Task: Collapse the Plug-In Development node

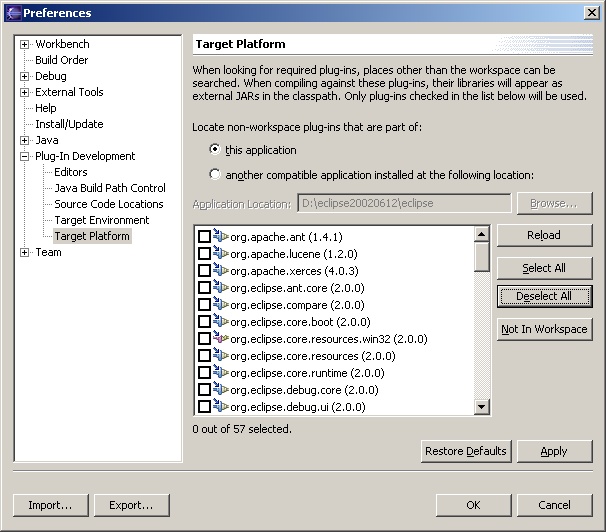Action: pyautogui.click(x=25, y=157)
